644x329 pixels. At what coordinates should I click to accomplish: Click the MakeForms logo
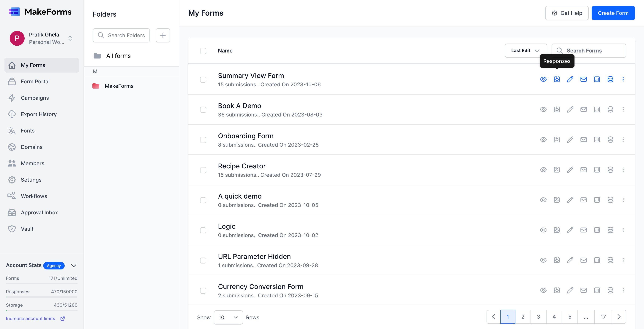tap(40, 12)
